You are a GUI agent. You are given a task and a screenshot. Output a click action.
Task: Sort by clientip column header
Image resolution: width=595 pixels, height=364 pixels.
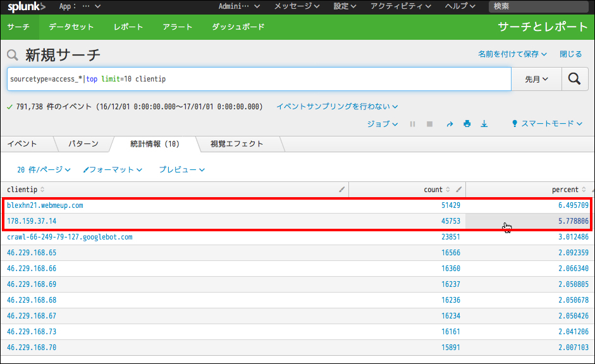point(22,190)
